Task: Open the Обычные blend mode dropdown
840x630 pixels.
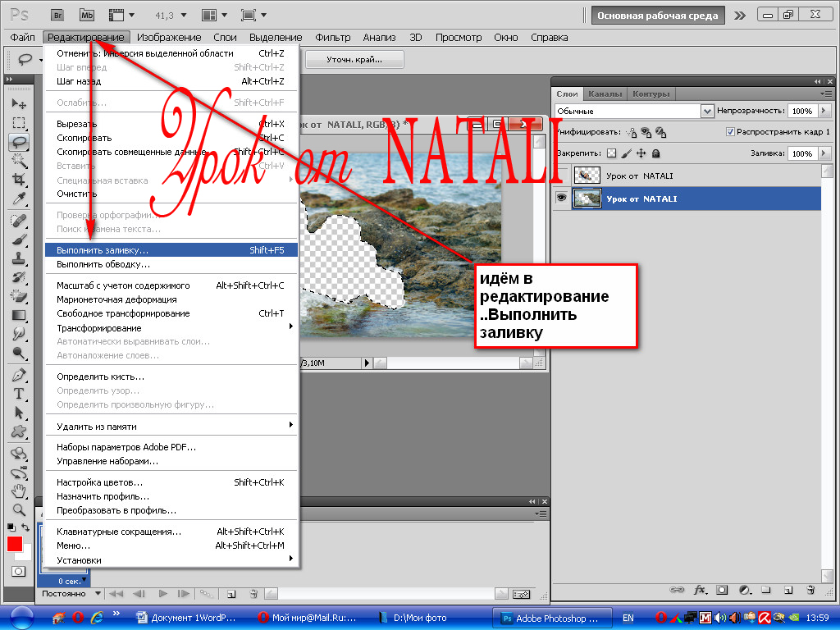Action: click(707, 111)
